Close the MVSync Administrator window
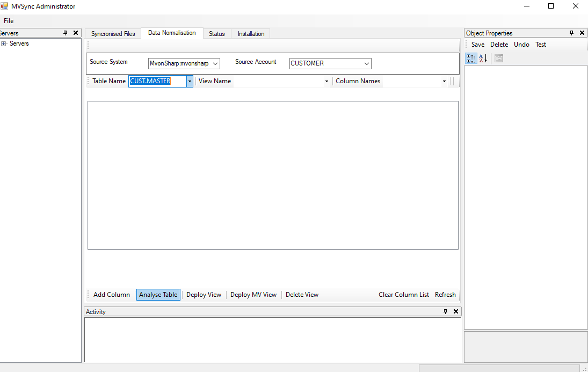Image resolution: width=588 pixels, height=372 pixels. (x=576, y=6)
